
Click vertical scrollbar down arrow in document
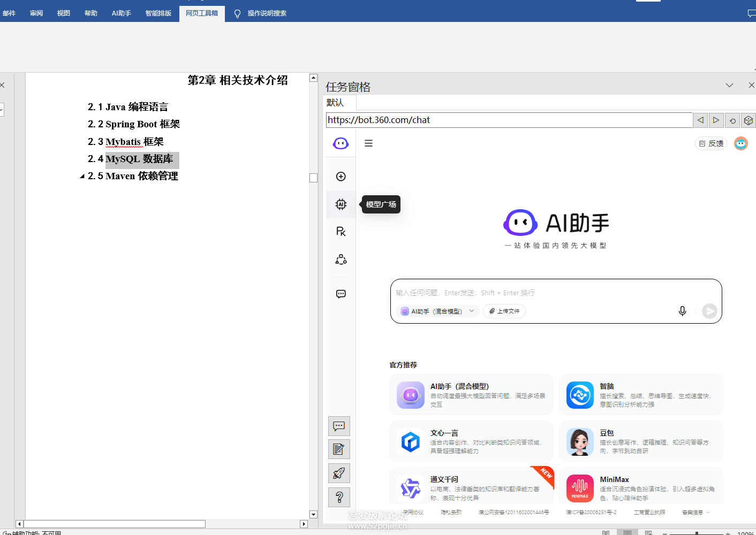tap(314, 514)
